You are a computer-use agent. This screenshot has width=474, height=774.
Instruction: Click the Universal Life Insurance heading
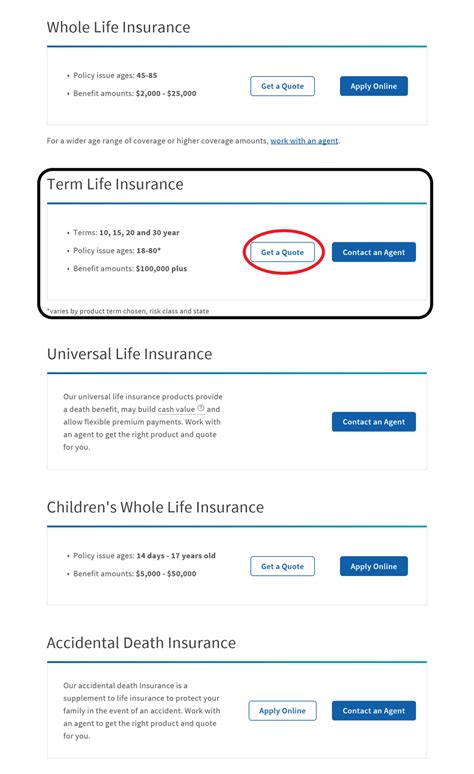129,354
